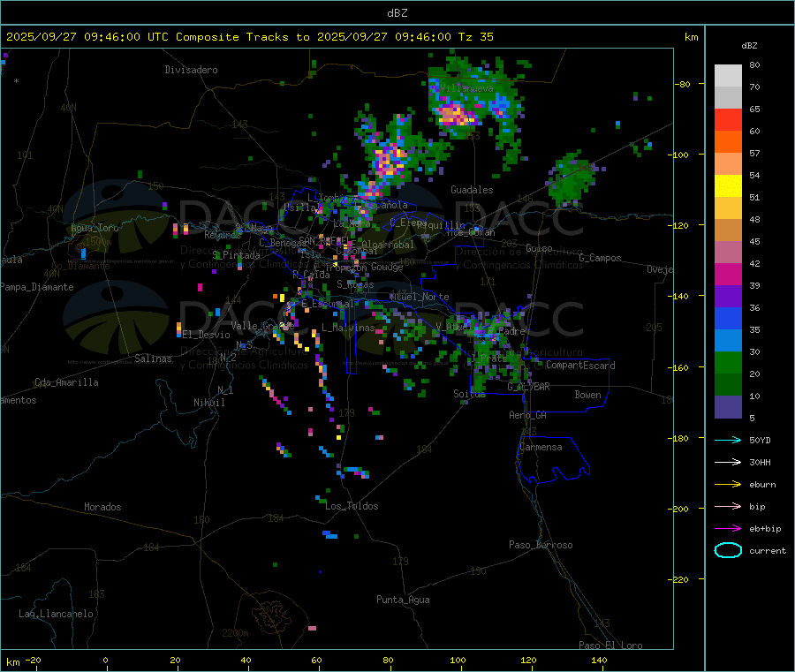This screenshot has width=795, height=672.
Task: Click the Nihuil place label
Action: click(x=208, y=403)
